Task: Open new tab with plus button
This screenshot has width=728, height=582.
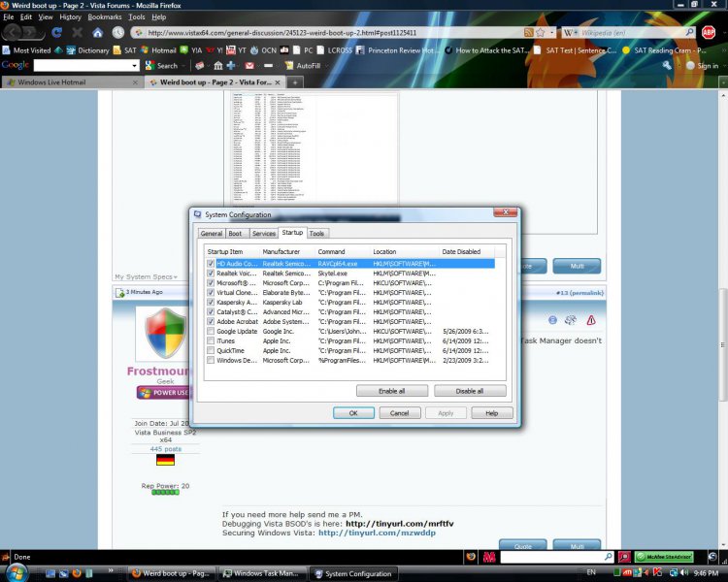Action: point(294,82)
